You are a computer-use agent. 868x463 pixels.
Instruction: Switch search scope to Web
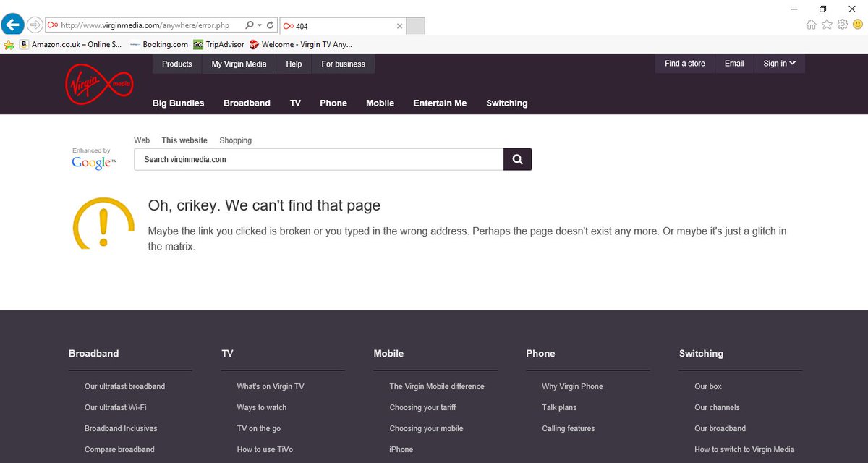142,140
